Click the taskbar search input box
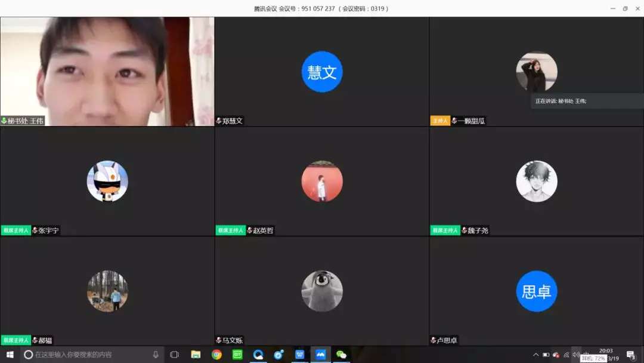The image size is (644, 363). coord(89,355)
